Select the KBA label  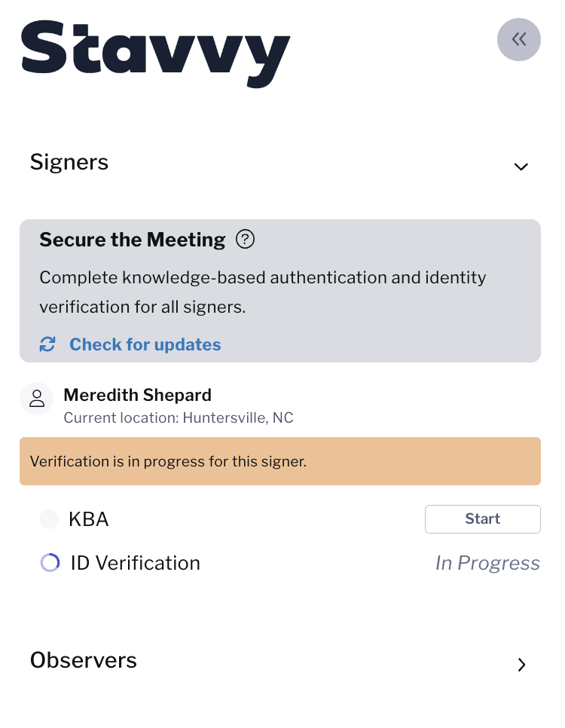[89, 519]
